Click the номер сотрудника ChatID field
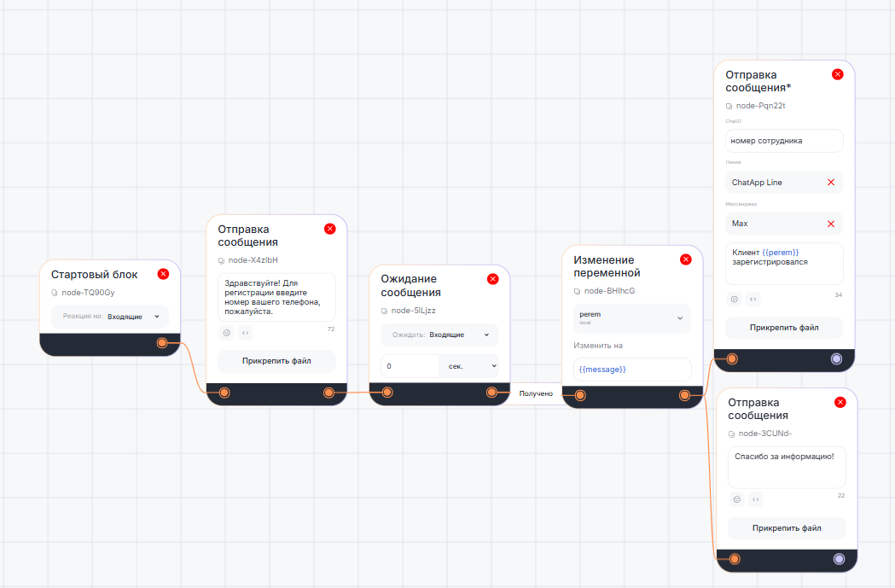The width and height of the screenshot is (895, 588). [783, 141]
